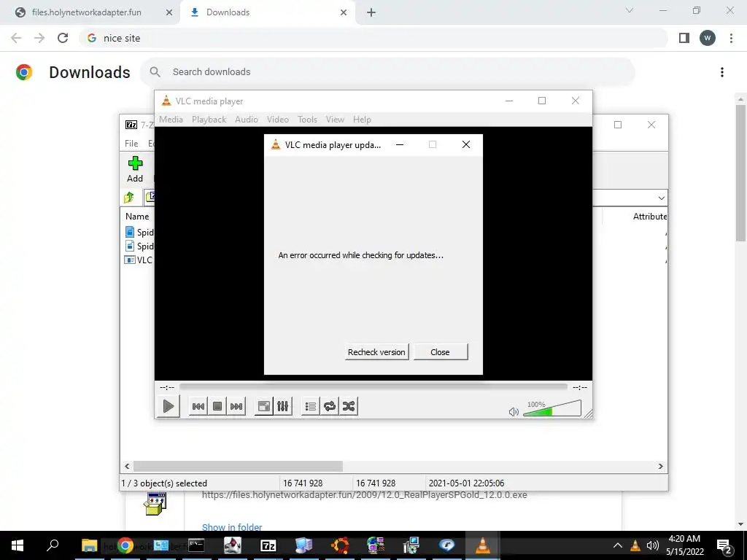Click the Chrome page vertical scrollbar
The width and height of the screenshot is (747, 560).
pyautogui.click(x=740, y=174)
